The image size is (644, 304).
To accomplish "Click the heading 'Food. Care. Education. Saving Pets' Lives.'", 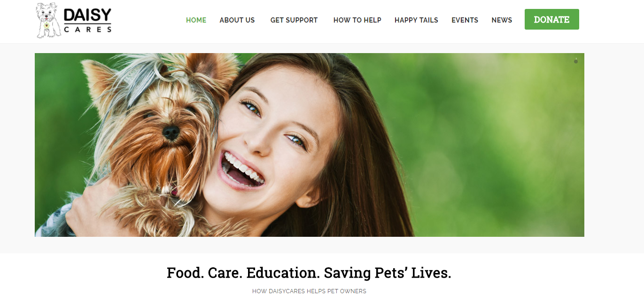I will pos(309,273).
